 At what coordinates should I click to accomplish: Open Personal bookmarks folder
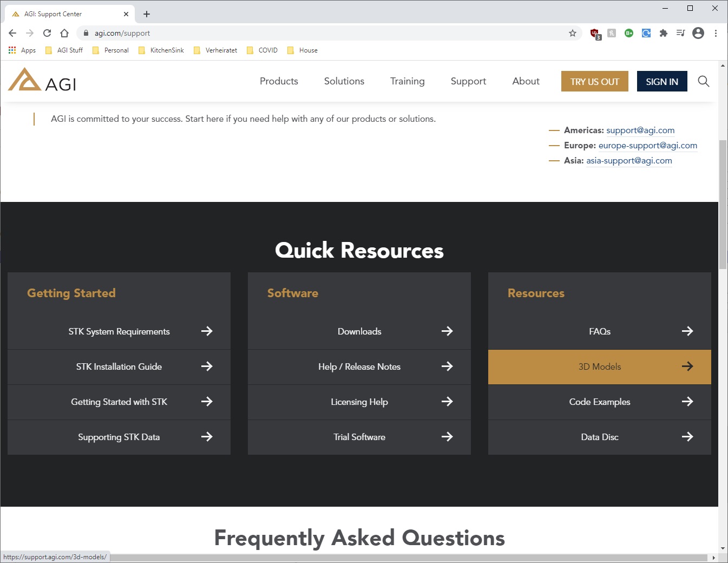pyautogui.click(x=110, y=50)
